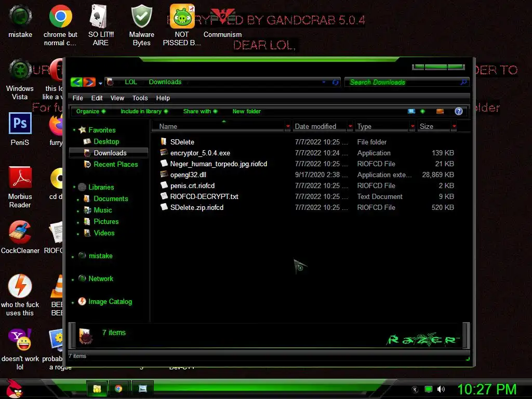Open the Edit menu
The image size is (532, 399).
[97, 98]
